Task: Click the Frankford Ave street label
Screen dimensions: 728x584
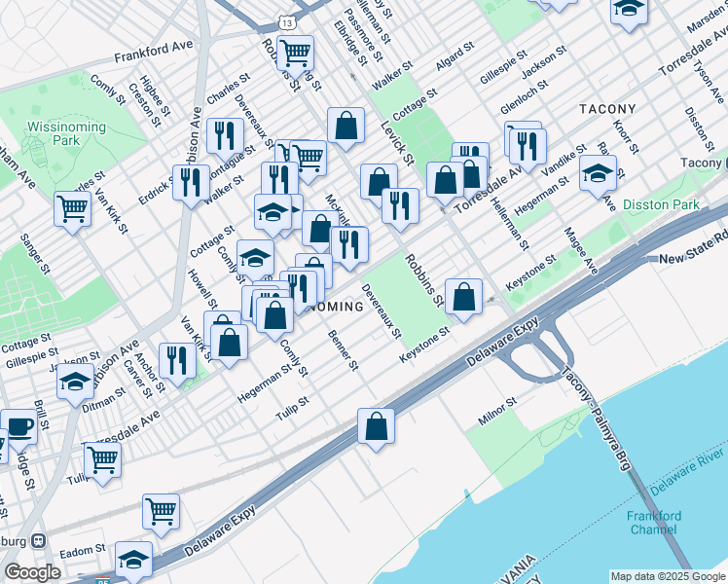Action: (x=153, y=51)
